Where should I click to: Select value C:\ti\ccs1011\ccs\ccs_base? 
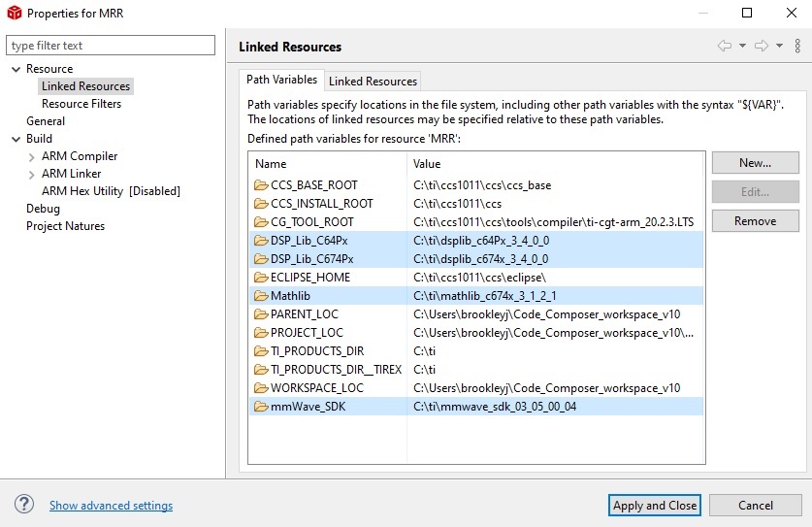click(x=482, y=185)
